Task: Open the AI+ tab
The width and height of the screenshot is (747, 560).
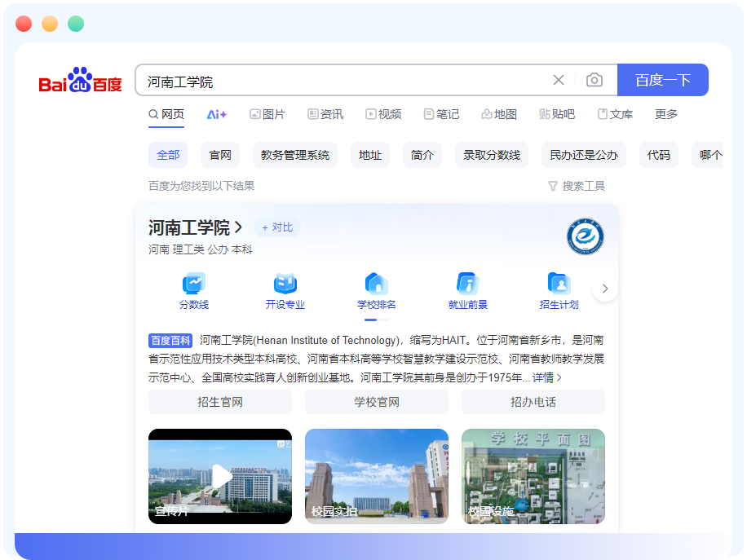Action: coord(217,114)
